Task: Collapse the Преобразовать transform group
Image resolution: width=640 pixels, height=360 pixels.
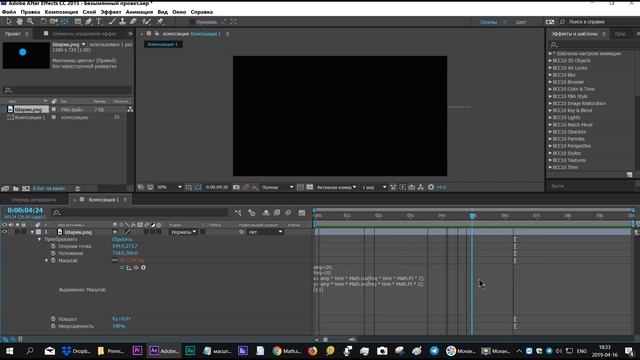Action: [x=39, y=239]
